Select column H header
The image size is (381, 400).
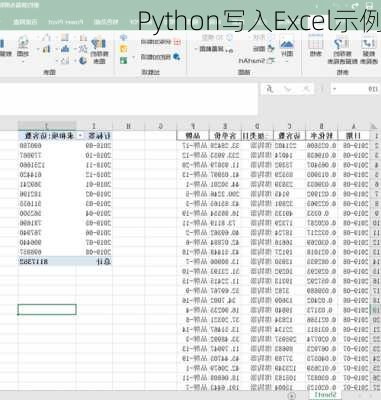pos(129,126)
